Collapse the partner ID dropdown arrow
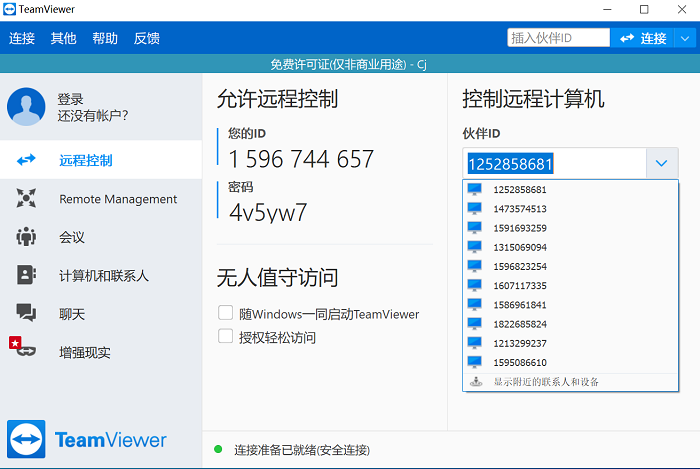Image resolution: width=700 pixels, height=469 pixels. tap(661, 163)
